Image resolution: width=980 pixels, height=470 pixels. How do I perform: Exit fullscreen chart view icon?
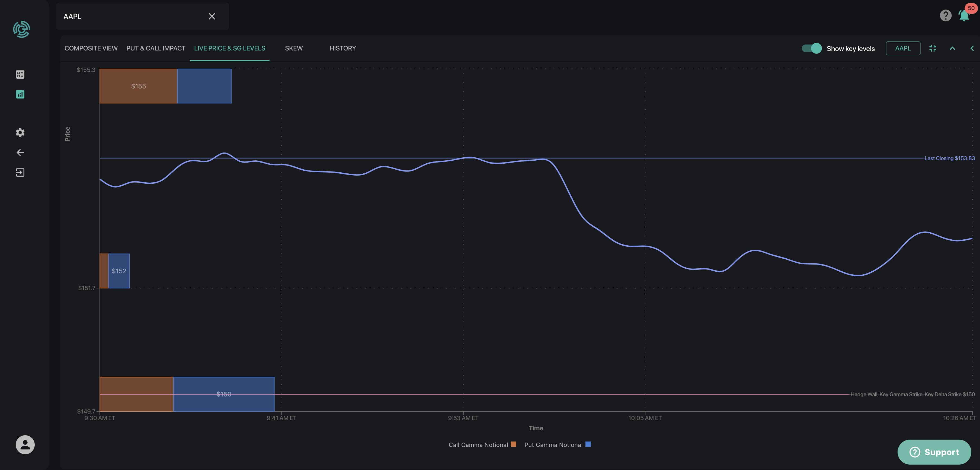pos(933,48)
